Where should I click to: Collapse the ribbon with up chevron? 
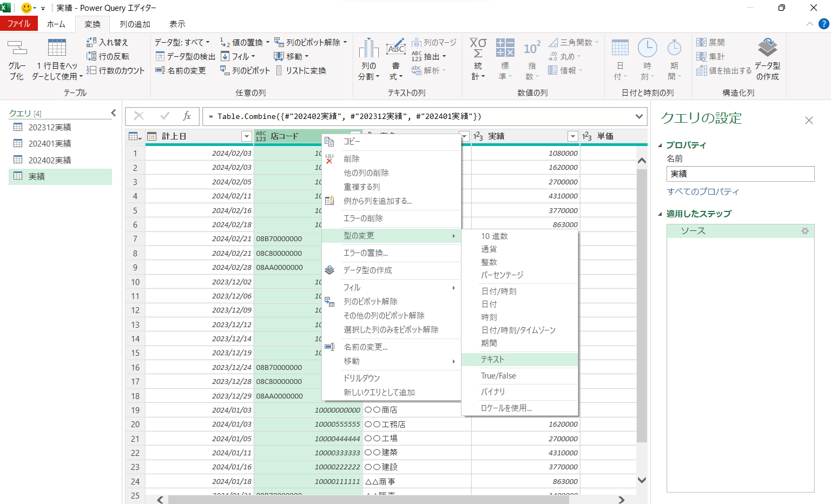point(809,24)
